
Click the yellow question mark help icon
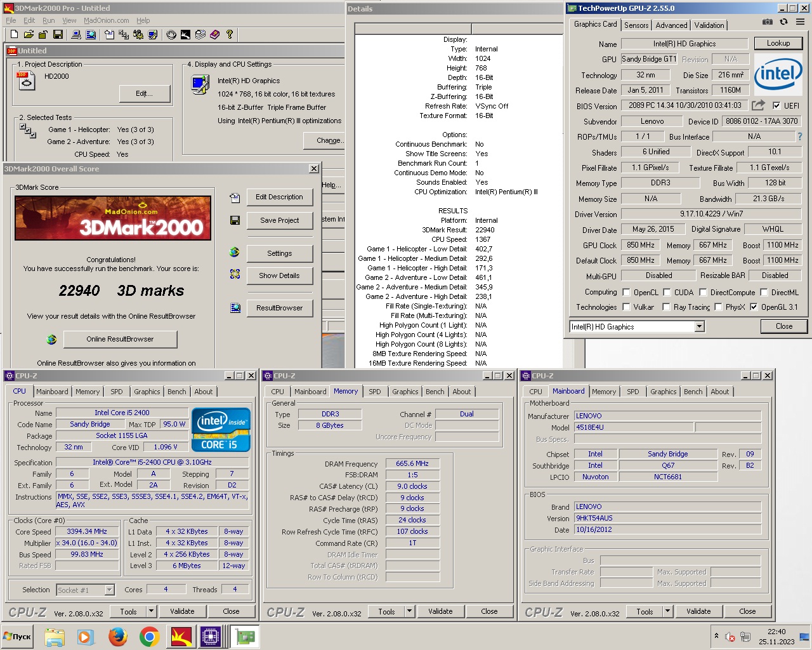pyautogui.click(x=230, y=34)
